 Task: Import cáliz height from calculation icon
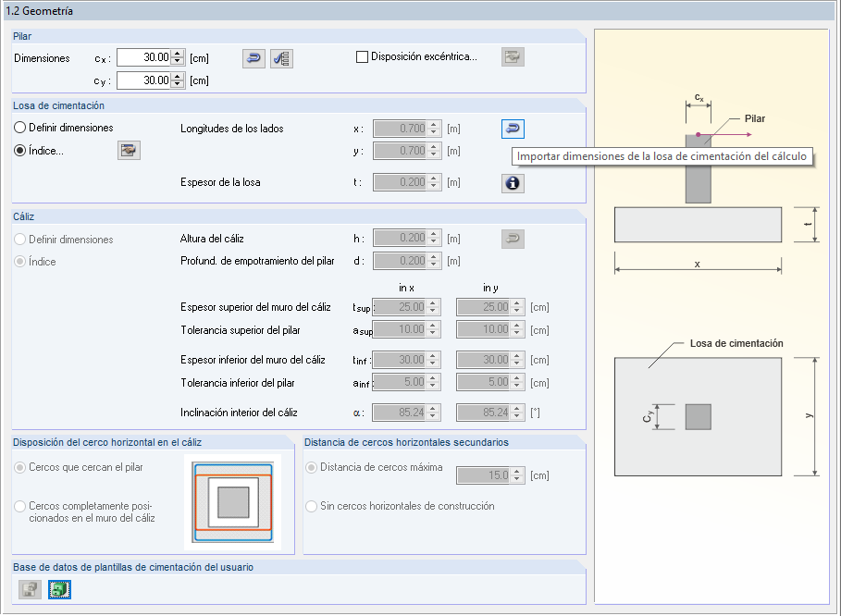click(513, 238)
